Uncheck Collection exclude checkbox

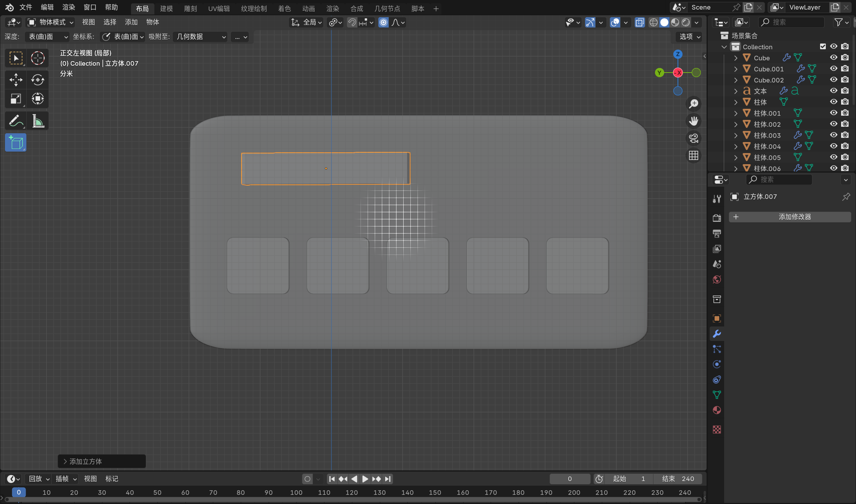823,47
